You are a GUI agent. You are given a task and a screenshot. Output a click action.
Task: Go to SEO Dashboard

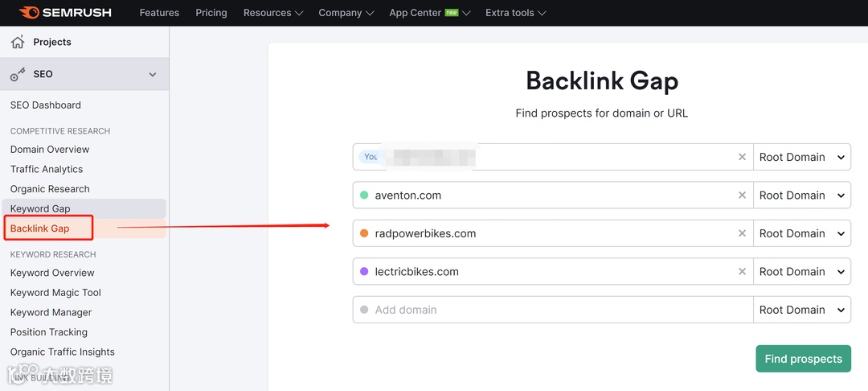pos(45,105)
